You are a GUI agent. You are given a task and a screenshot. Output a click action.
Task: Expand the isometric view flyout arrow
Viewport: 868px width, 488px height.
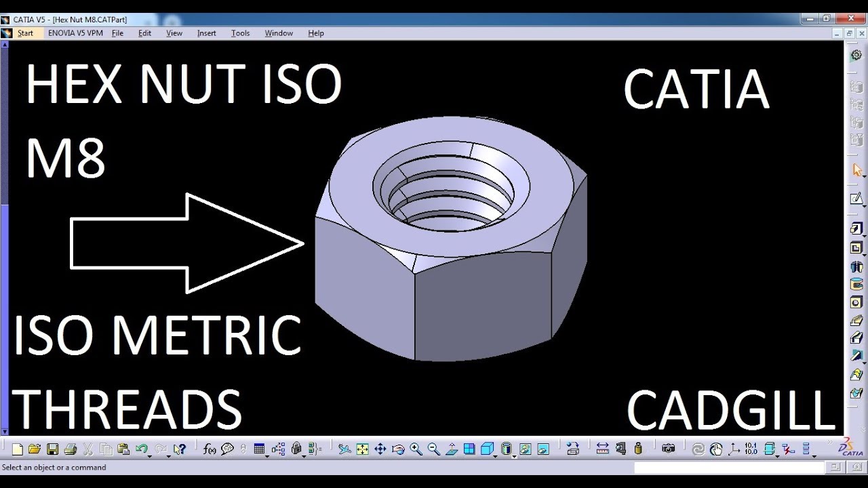[496, 456]
